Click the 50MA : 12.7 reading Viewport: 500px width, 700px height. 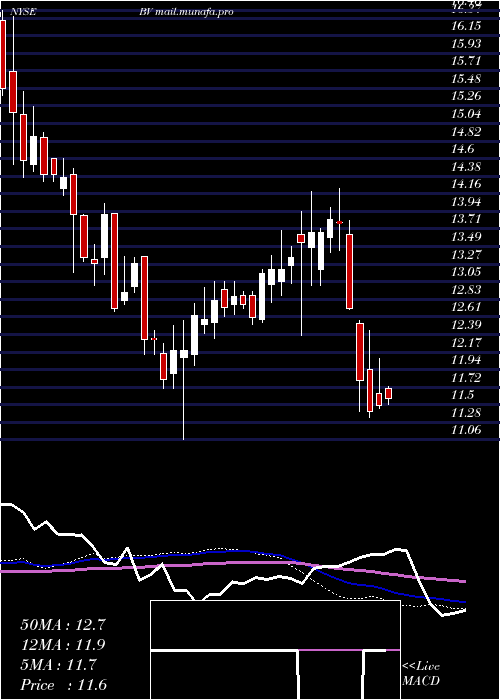63,625
